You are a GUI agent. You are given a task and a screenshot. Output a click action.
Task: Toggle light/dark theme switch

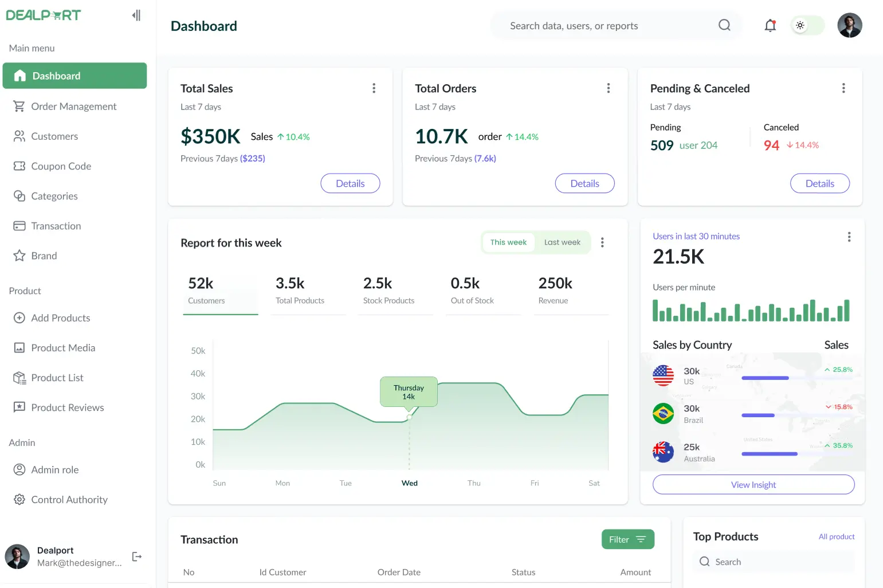click(800, 25)
